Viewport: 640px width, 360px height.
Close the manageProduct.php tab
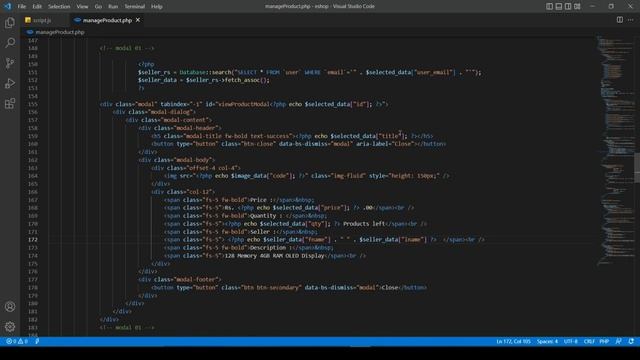point(138,20)
